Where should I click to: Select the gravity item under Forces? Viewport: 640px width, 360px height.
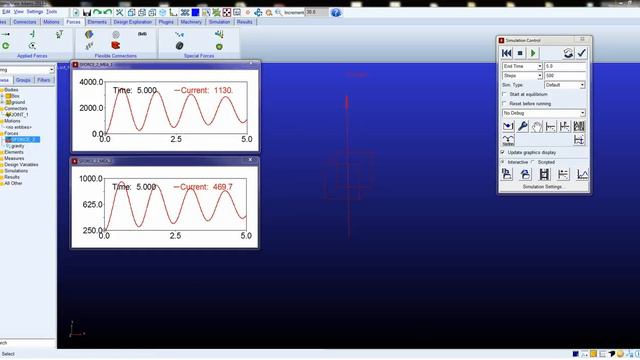[x=15, y=146]
